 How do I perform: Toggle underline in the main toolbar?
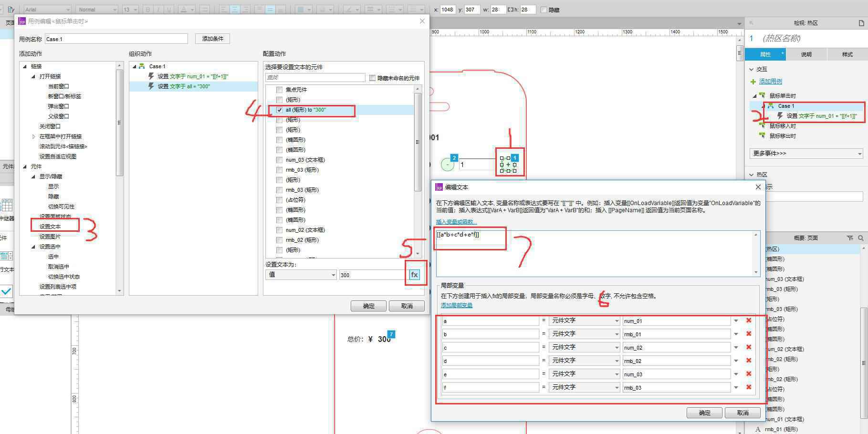click(170, 10)
